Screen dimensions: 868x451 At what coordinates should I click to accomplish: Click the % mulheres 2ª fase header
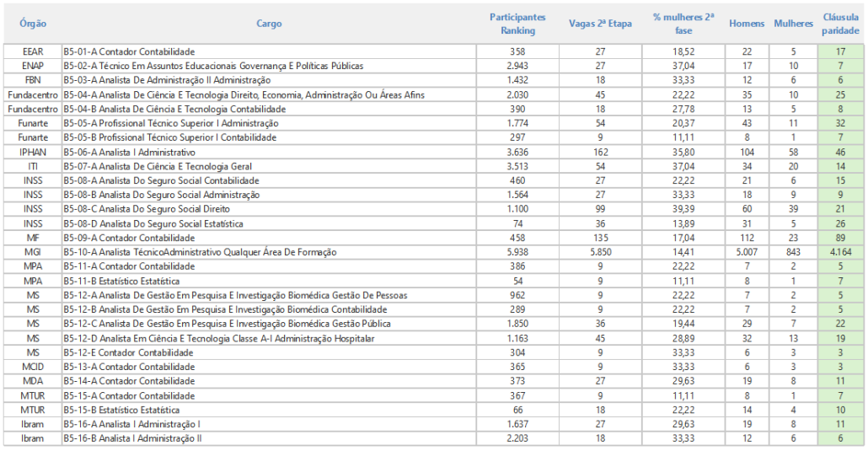(x=683, y=24)
